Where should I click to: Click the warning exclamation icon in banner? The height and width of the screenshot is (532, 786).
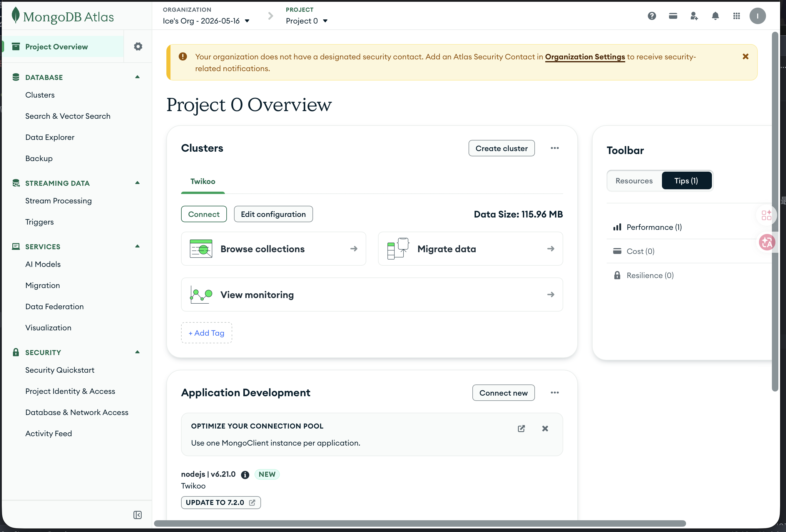click(x=183, y=56)
